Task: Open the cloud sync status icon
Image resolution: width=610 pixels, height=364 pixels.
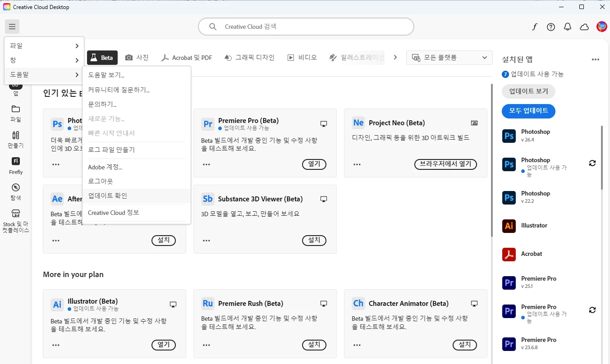Action: [584, 27]
